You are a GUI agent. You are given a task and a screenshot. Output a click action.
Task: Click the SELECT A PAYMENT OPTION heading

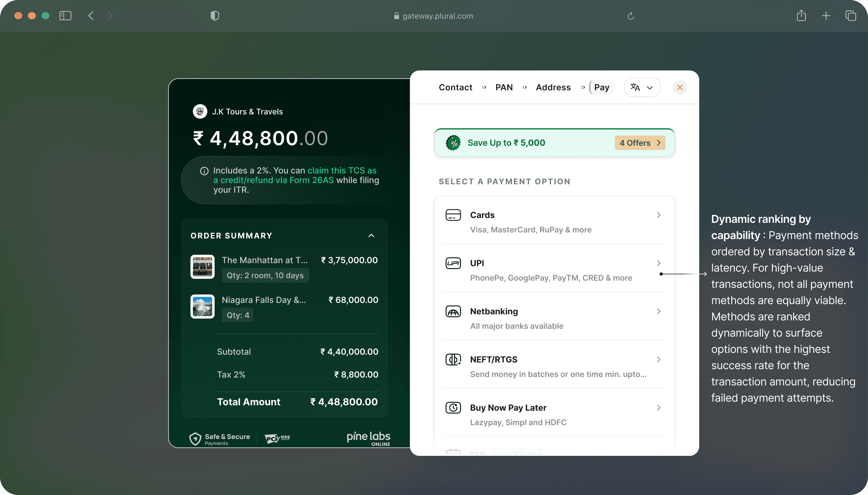pyautogui.click(x=504, y=182)
